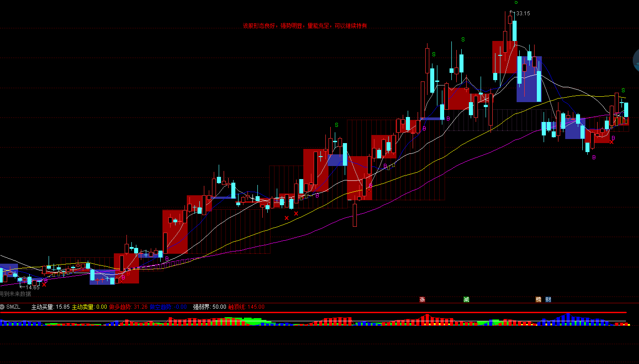The height and width of the screenshot is (364, 639).
Task: Select the SMZL indicator name label
Action: pos(13,307)
